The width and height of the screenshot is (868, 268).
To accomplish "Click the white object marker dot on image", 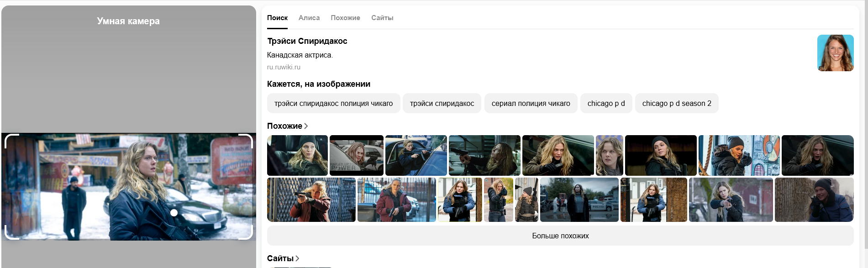I will 174,213.
